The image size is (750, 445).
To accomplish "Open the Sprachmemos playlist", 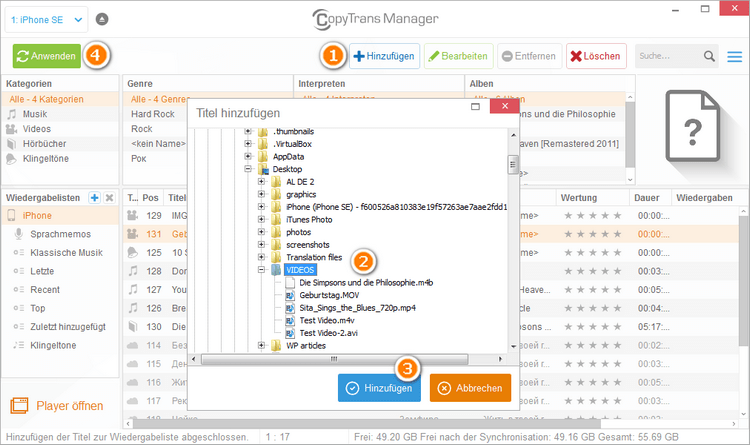I will [x=60, y=234].
